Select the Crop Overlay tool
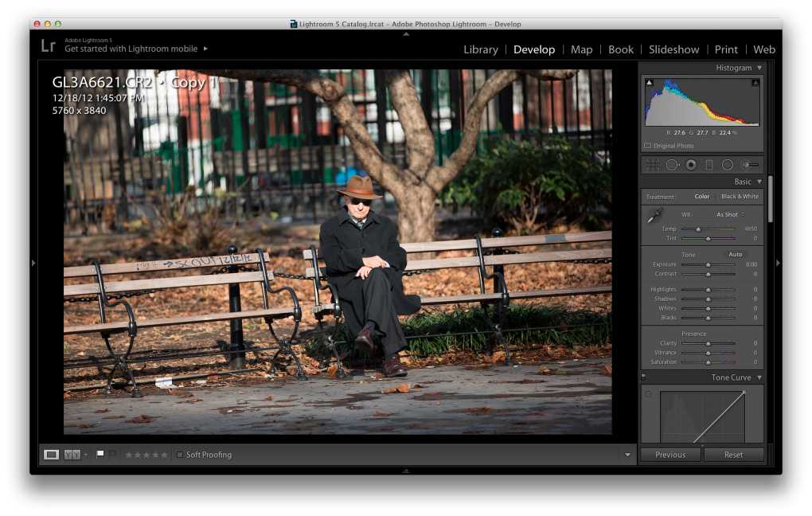This screenshot has height=516, width=812. pos(653,165)
